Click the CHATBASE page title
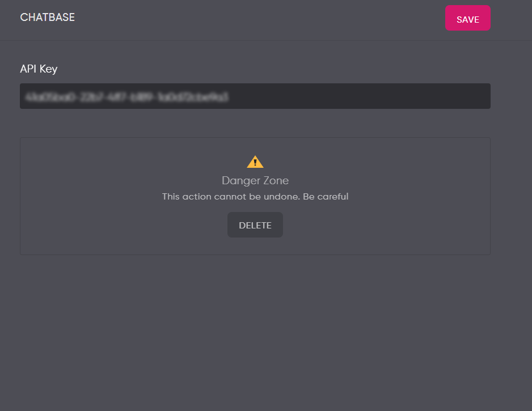The width and height of the screenshot is (532, 411). point(48,18)
